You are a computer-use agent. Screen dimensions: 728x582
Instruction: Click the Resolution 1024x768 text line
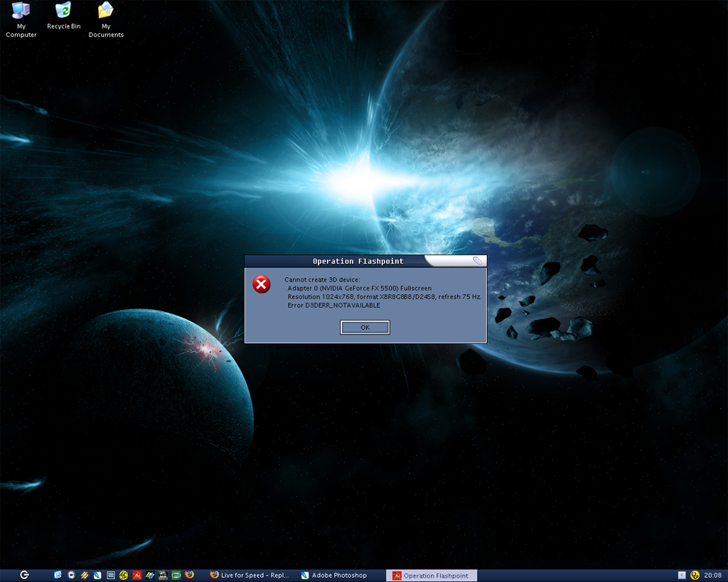pos(385,297)
